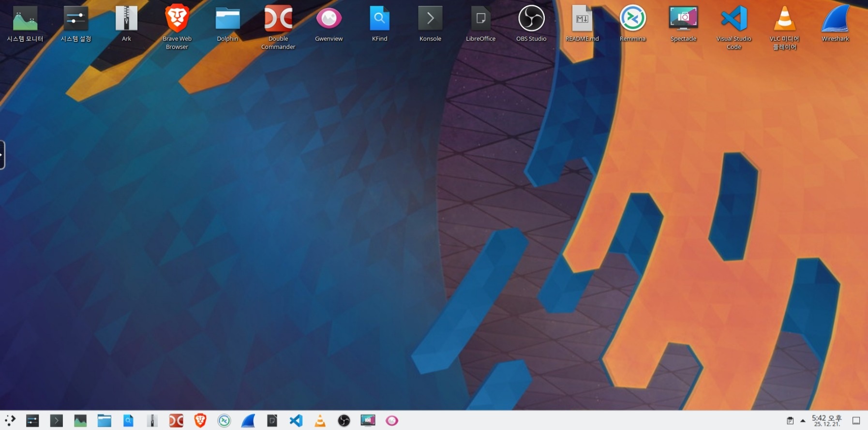Select the Double Commander desktop icon
Image resolution: width=868 pixels, height=430 pixels.
278,19
